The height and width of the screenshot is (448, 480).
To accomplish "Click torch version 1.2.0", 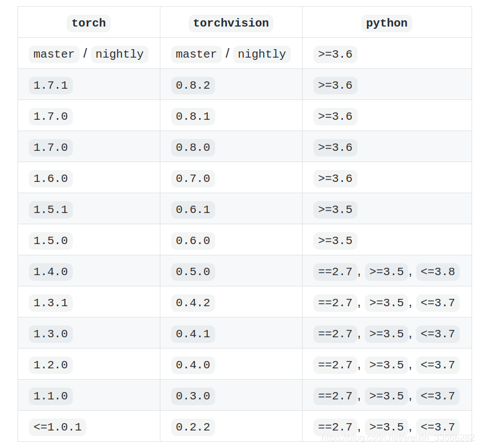I will tap(50, 366).
